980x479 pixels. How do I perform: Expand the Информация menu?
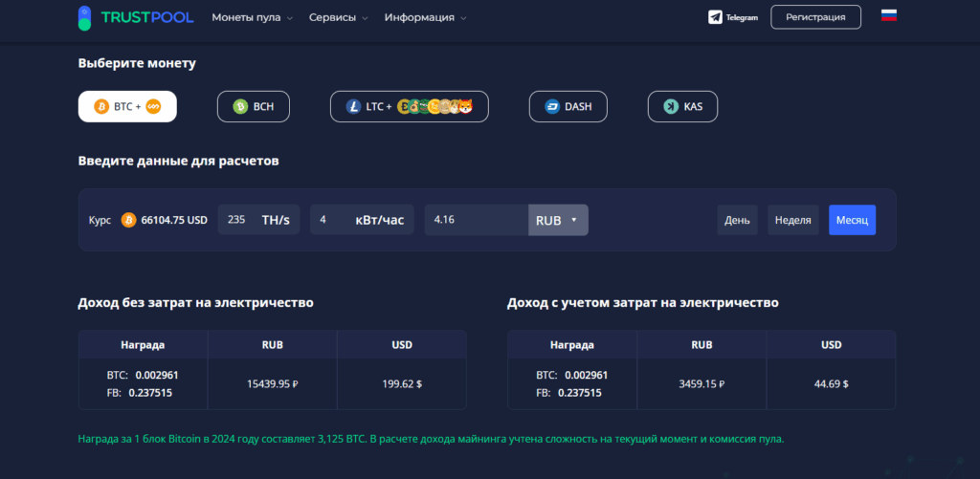tap(426, 17)
